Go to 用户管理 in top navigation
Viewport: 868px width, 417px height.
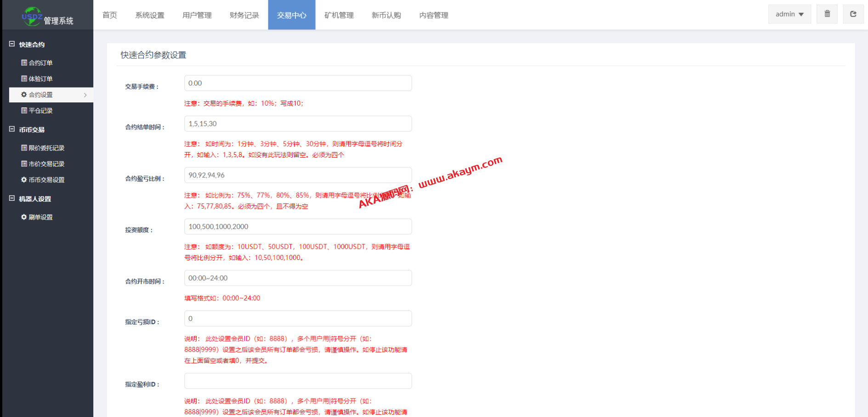click(x=197, y=15)
